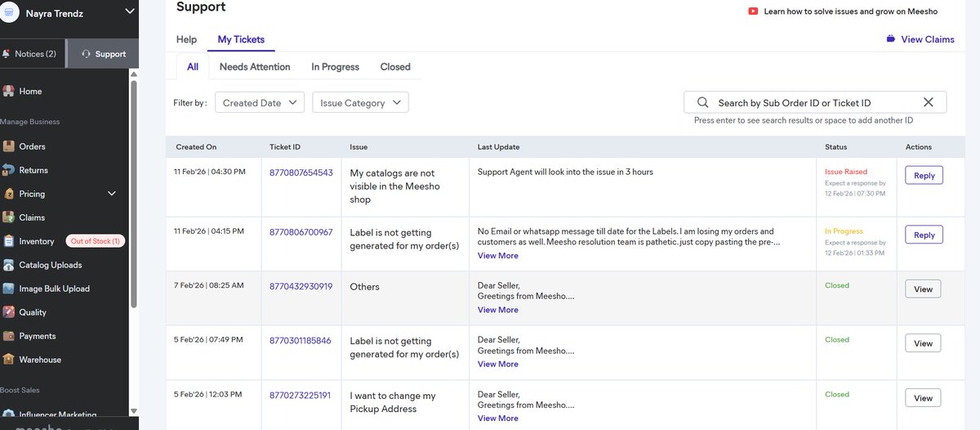Click the Orders sidebar icon
980x430 pixels.
pos(8,146)
